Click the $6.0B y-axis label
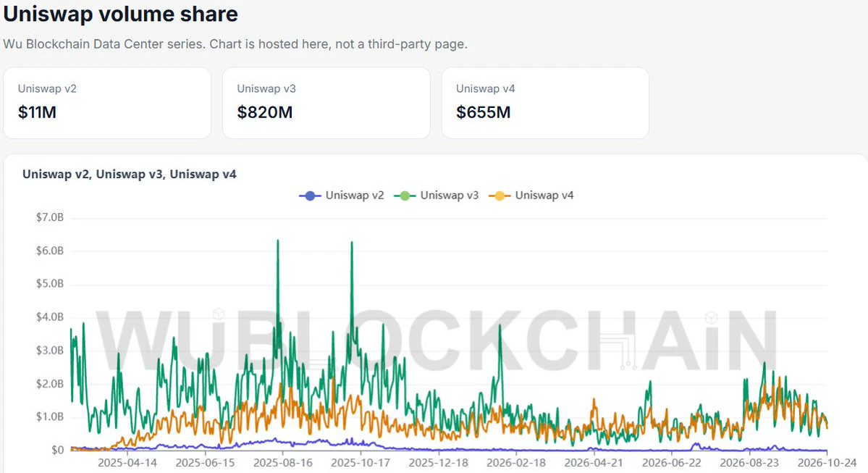Screen dimensions: 868x473 coord(50,251)
